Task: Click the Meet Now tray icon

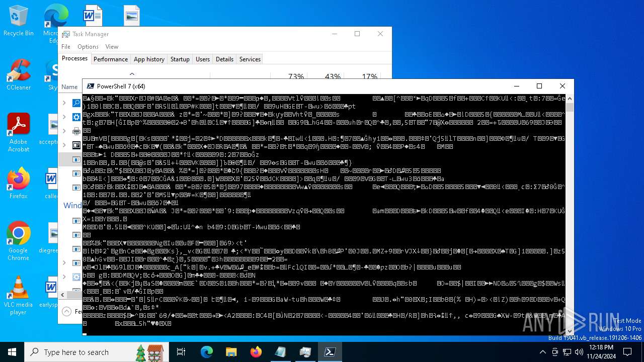Action: click(555, 352)
